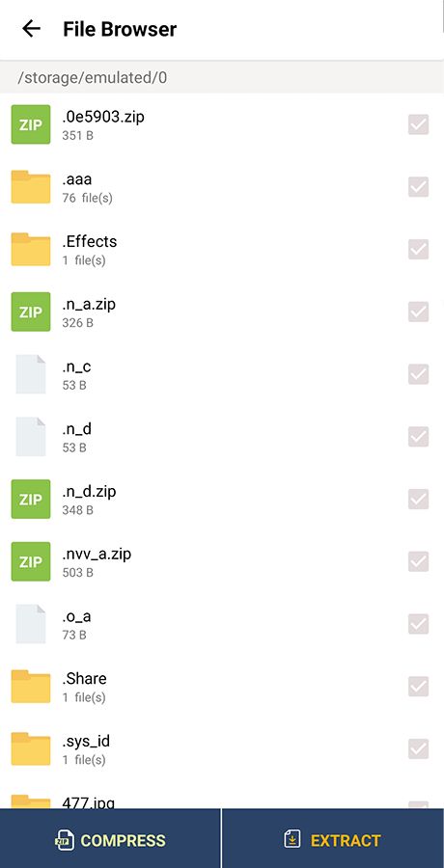Screen dimensions: 444x868
Task: Click the .0e5903.zip green ZIP icon
Action: (x=31, y=124)
